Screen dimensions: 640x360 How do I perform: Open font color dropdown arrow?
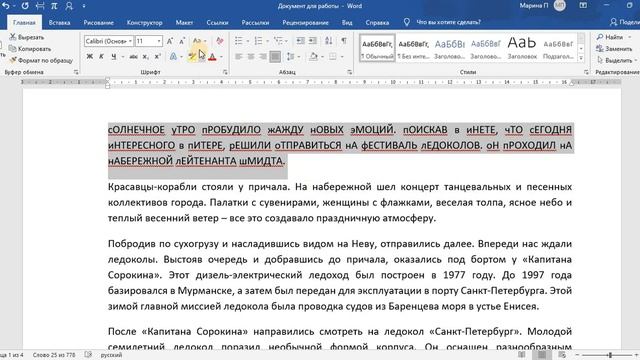pyautogui.click(x=221, y=57)
